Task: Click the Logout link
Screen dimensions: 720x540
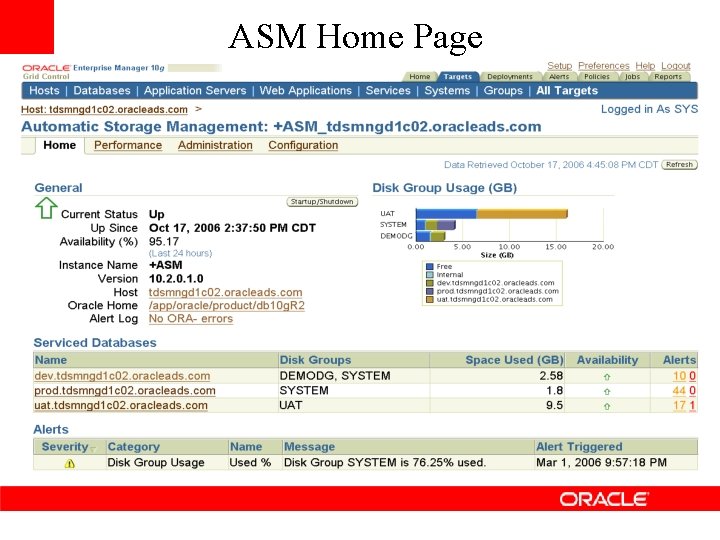Action: [675, 66]
